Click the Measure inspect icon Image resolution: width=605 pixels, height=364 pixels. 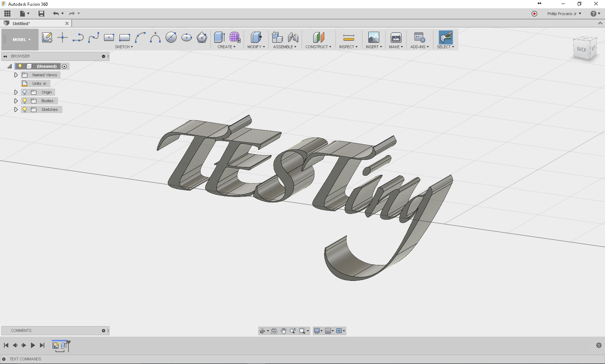[x=348, y=37]
